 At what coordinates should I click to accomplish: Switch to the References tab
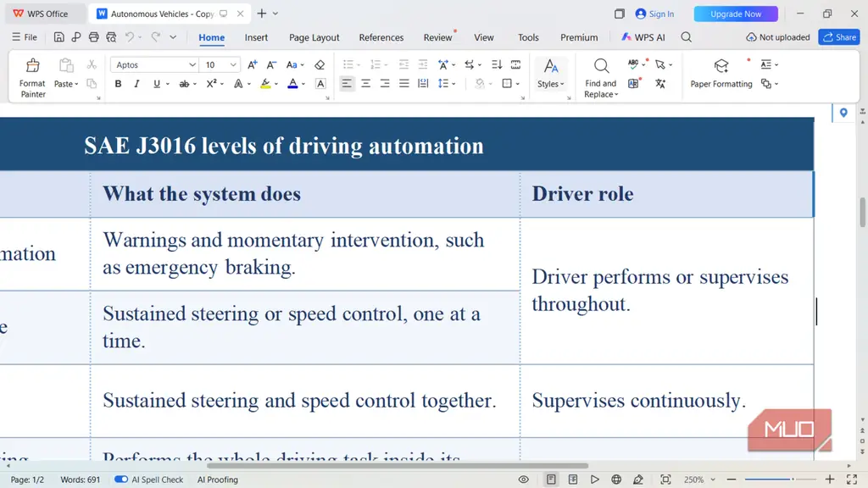point(381,37)
